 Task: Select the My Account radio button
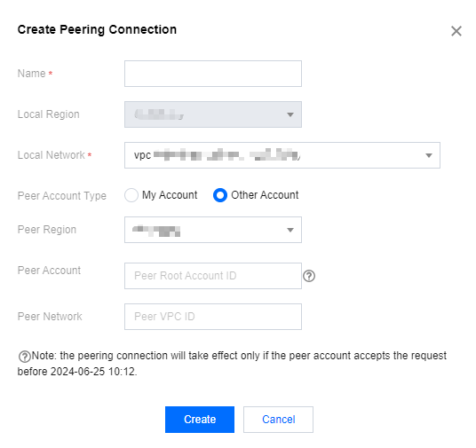(131, 195)
